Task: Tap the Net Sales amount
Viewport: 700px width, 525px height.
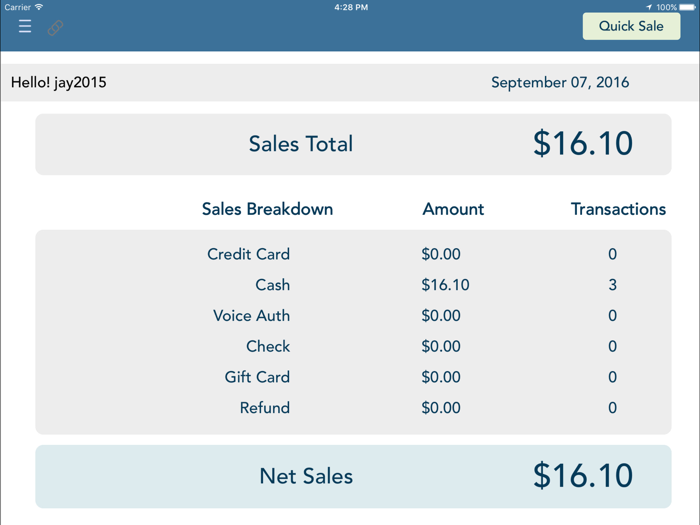Action: [x=583, y=476]
